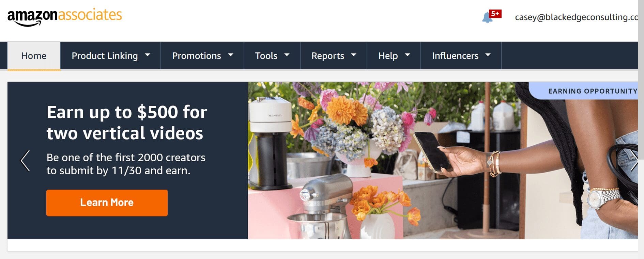Open the Influencers menu
Viewport: 644px width, 259px height.
461,55
